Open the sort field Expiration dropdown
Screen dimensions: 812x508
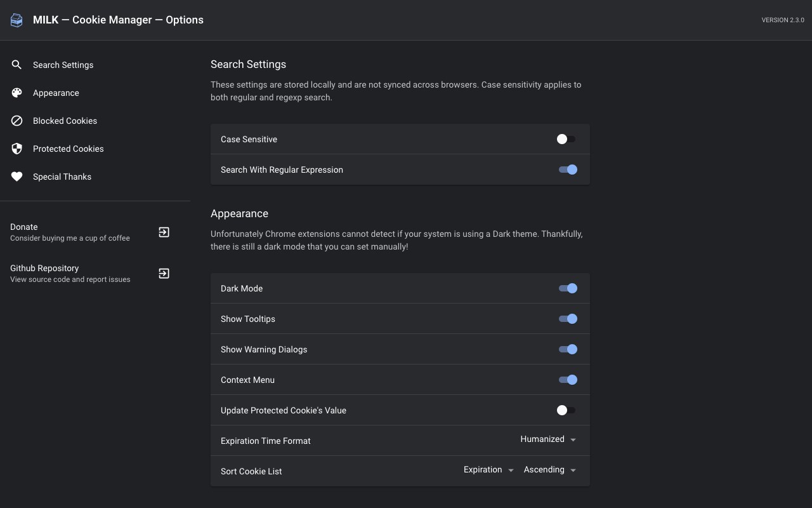[x=488, y=470]
